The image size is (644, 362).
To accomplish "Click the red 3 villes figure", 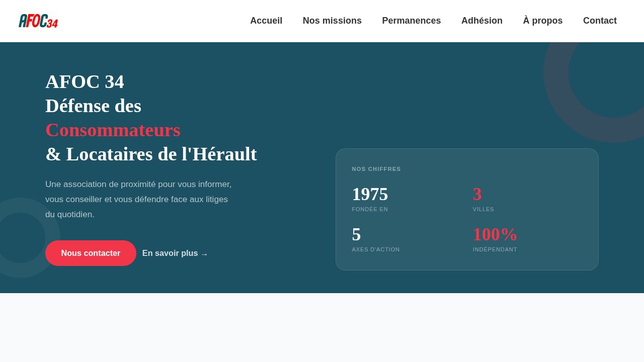I will [x=477, y=194].
